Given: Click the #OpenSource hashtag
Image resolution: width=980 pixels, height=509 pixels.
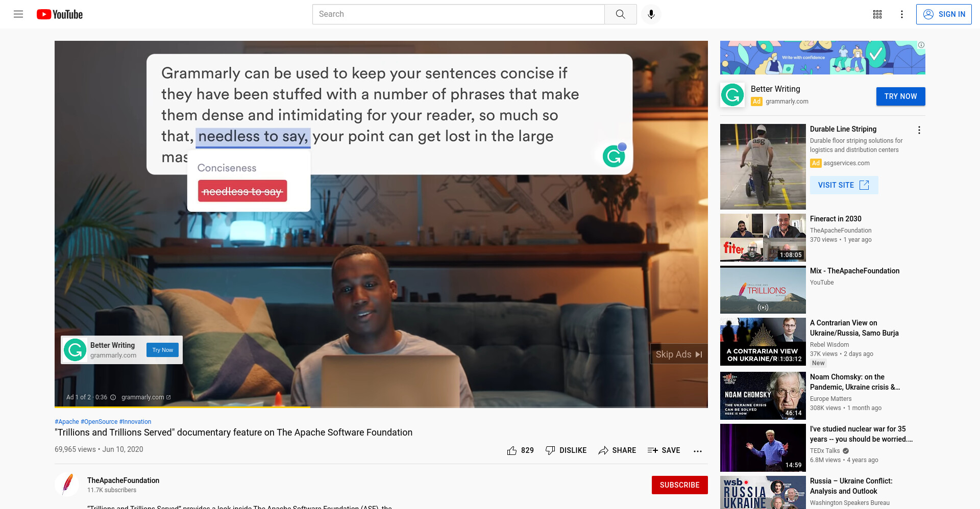Looking at the screenshot, I should (99, 422).
